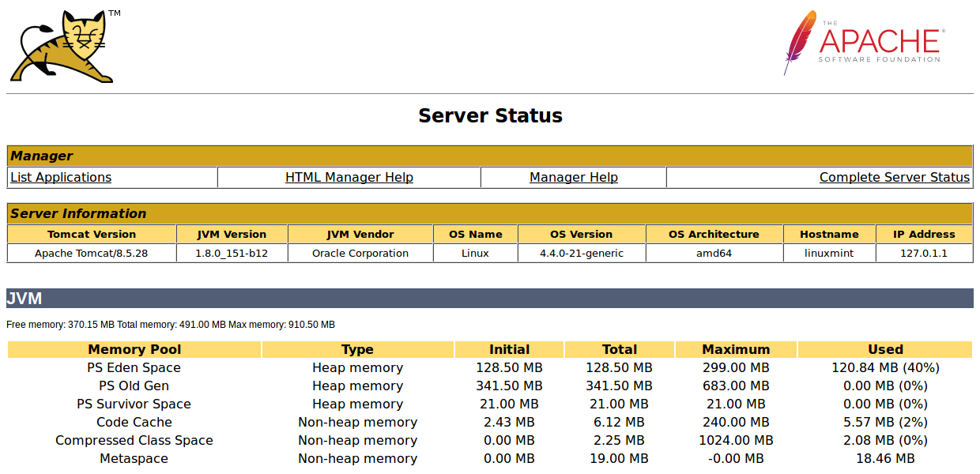This screenshot has height=474, width=980.
Task: Select the 127.0.1.1 IP address cell
Action: coord(924,254)
